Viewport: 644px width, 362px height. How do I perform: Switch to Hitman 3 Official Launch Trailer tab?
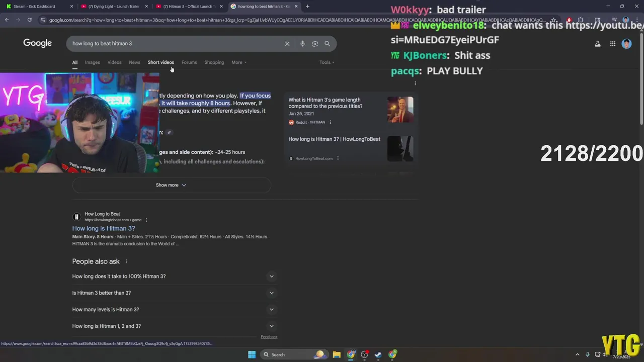coord(188,7)
